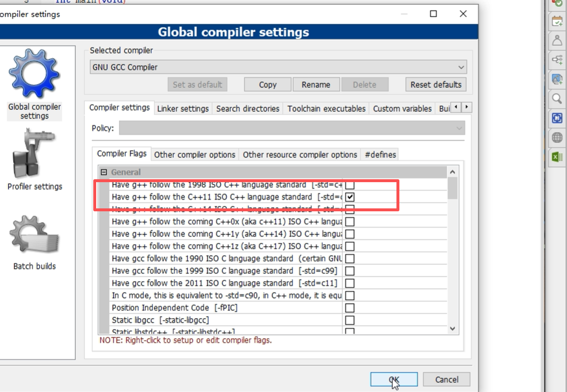Click Cancel to discard changes
This screenshot has height=392, width=567.
click(447, 379)
